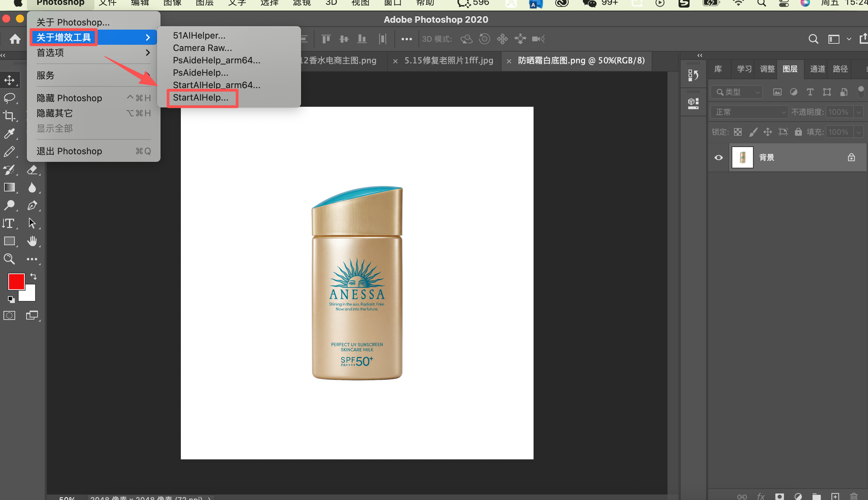
Task: Select the Pen tool
Action: (32, 205)
